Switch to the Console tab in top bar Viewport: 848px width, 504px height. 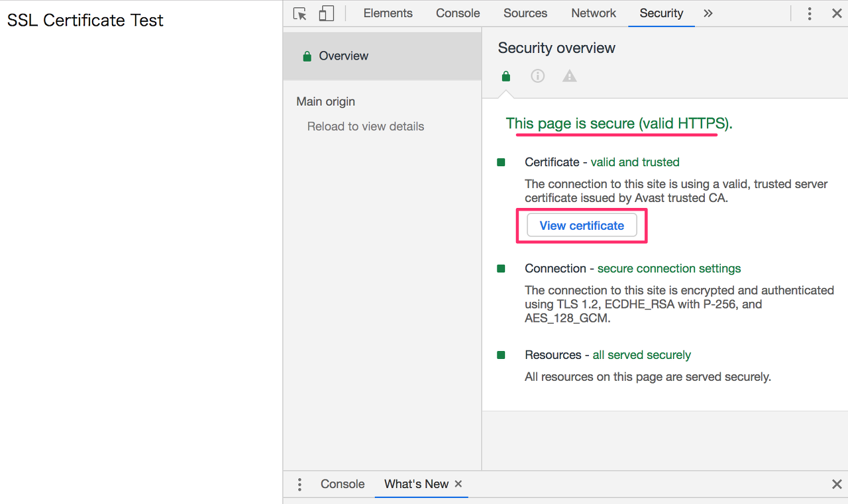pos(458,13)
